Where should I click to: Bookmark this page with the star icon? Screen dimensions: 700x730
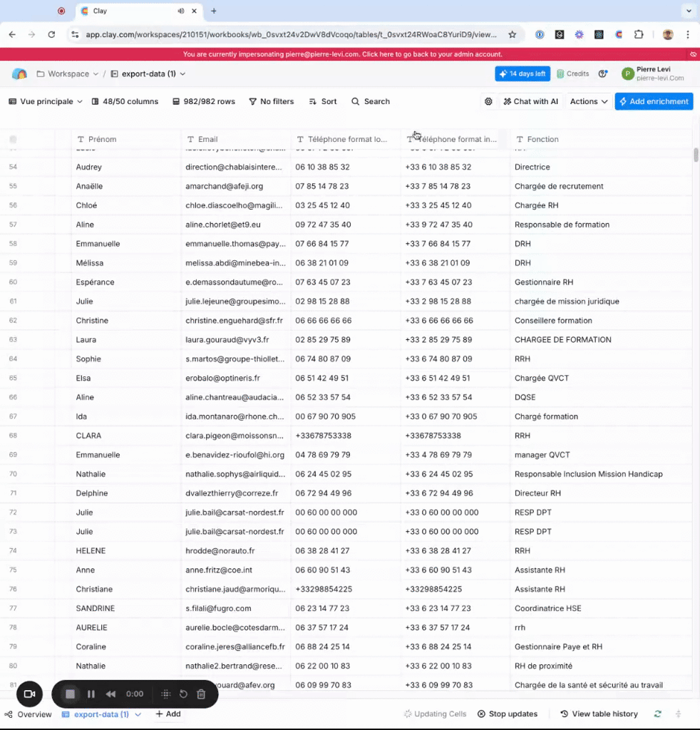(x=512, y=34)
